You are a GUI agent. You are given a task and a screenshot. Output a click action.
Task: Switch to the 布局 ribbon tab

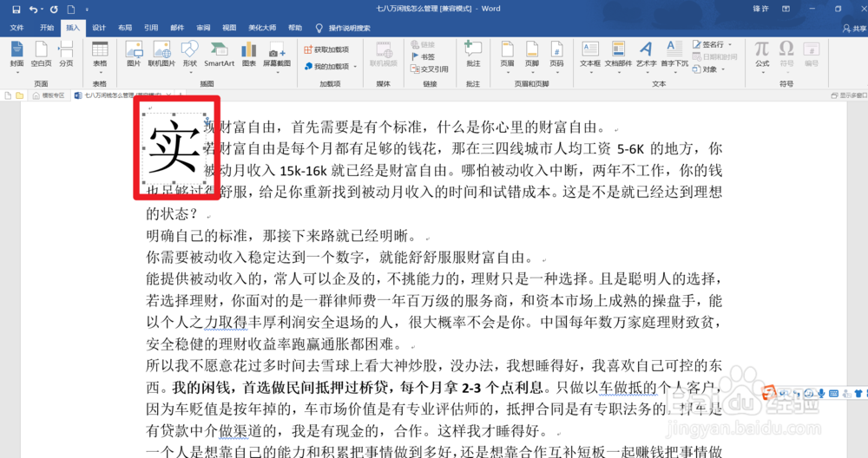(124, 28)
